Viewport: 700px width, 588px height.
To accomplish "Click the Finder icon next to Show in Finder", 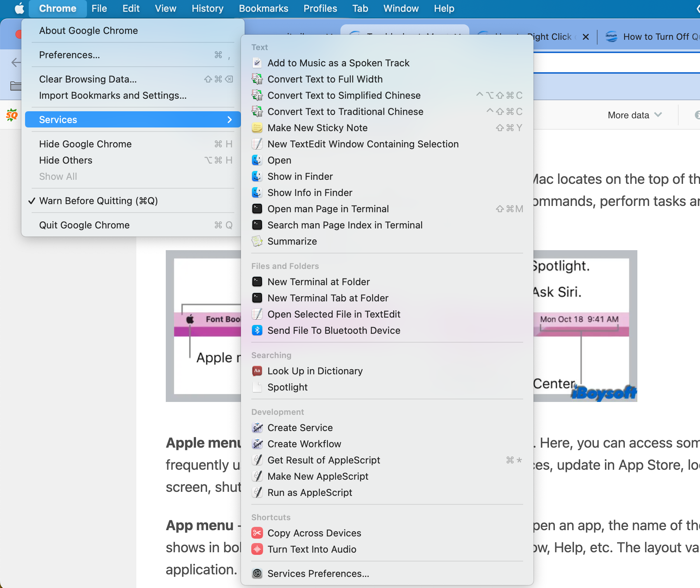I will click(257, 176).
